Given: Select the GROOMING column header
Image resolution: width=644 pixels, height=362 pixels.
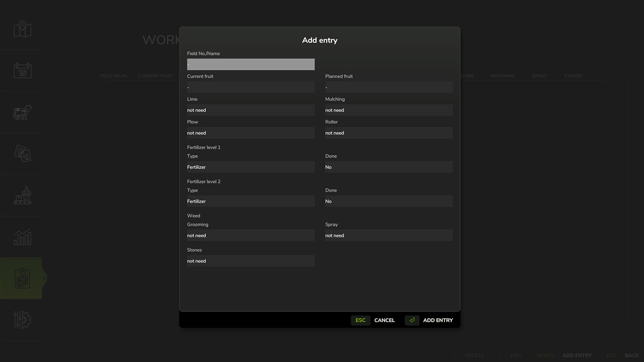Looking at the screenshot, I should [502, 76].
